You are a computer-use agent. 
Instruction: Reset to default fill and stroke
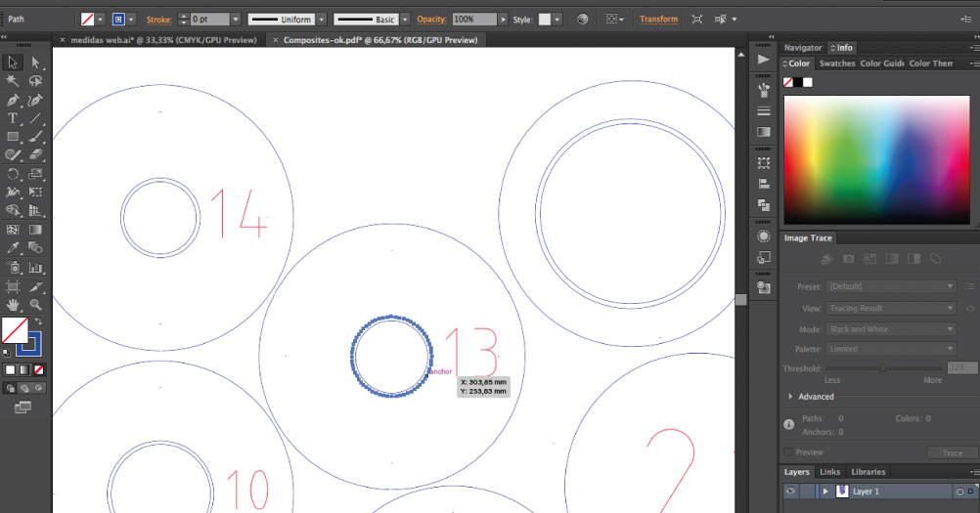pos(6,353)
